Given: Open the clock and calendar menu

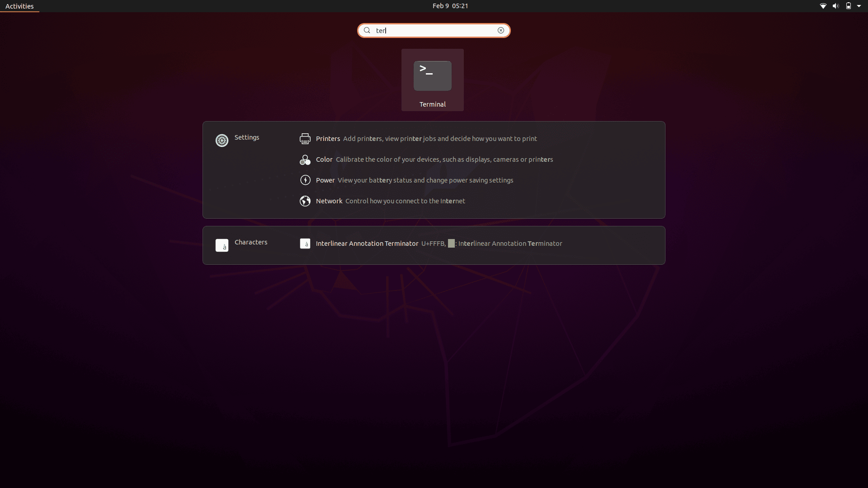Looking at the screenshot, I should (x=450, y=6).
